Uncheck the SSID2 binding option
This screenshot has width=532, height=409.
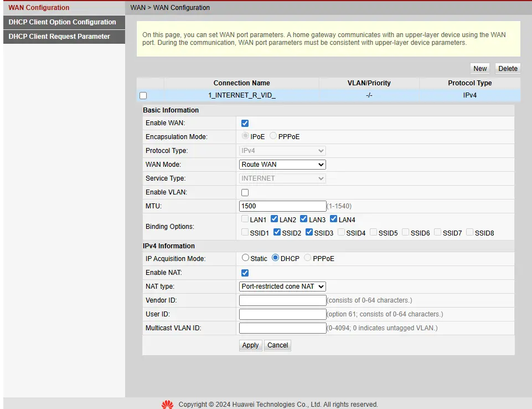tap(277, 232)
